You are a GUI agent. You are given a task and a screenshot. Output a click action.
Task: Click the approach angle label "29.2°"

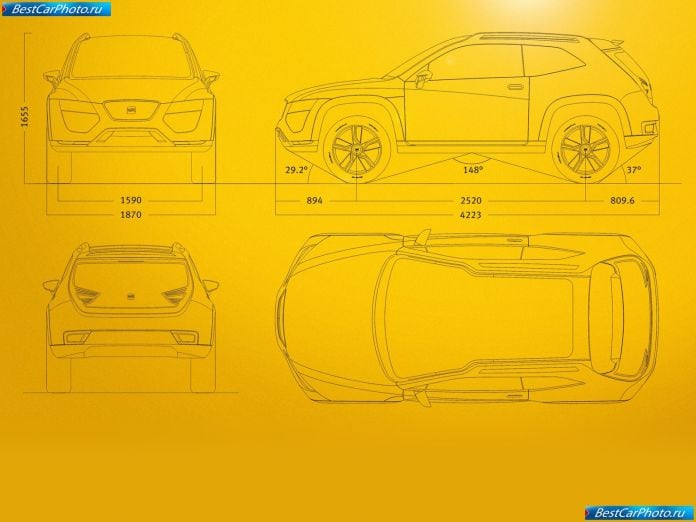(x=296, y=170)
